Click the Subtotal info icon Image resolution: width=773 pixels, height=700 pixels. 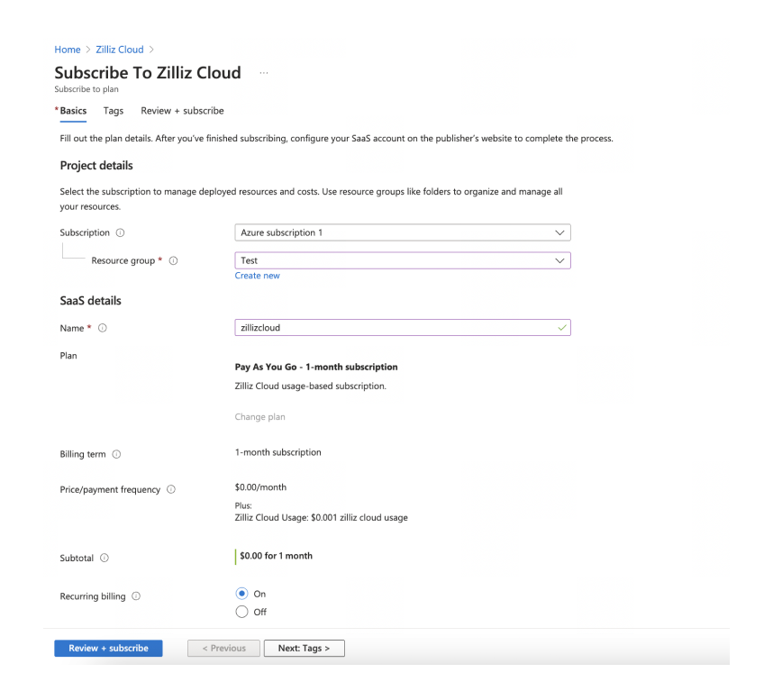click(x=105, y=558)
